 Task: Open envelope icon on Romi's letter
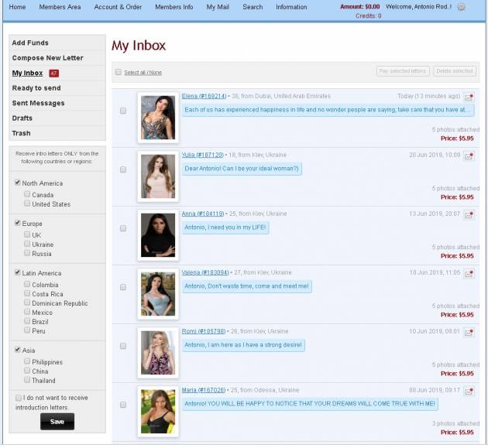pyautogui.click(x=469, y=333)
